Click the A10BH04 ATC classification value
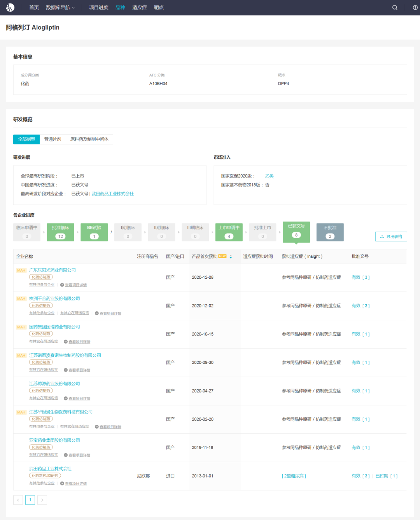The image size is (420, 520). pyautogui.click(x=158, y=84)
